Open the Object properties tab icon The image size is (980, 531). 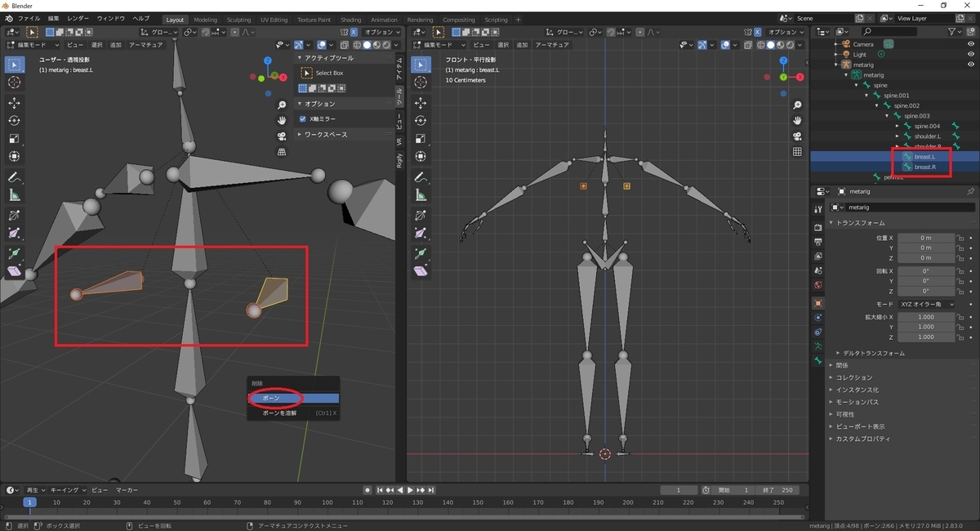pyautogui.click(x=818, y=303)
